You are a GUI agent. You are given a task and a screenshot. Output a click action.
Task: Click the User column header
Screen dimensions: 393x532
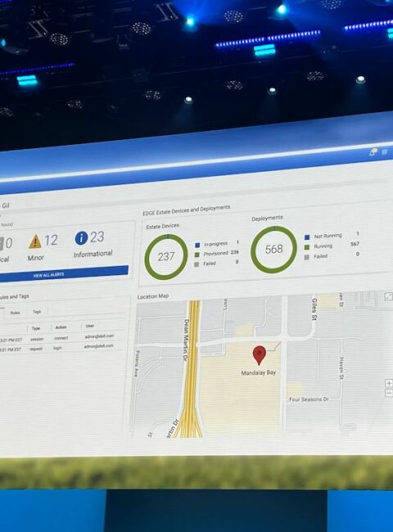(x=90, y=326)
